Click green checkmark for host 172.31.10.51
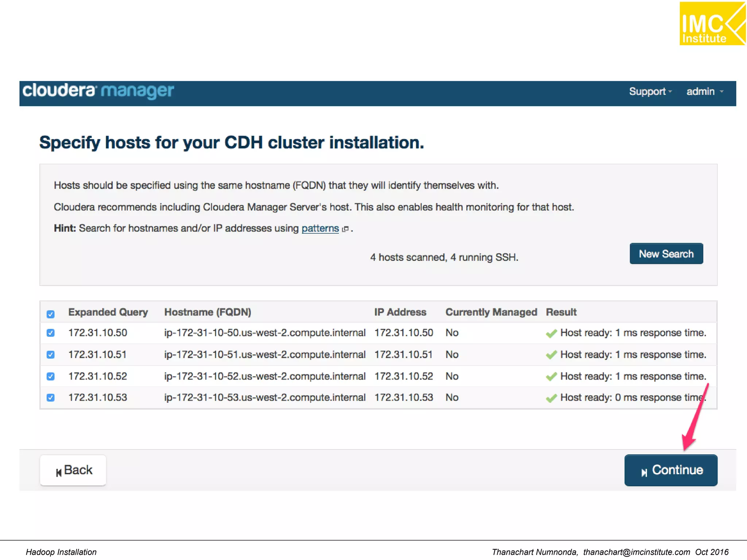 point(551,355)
